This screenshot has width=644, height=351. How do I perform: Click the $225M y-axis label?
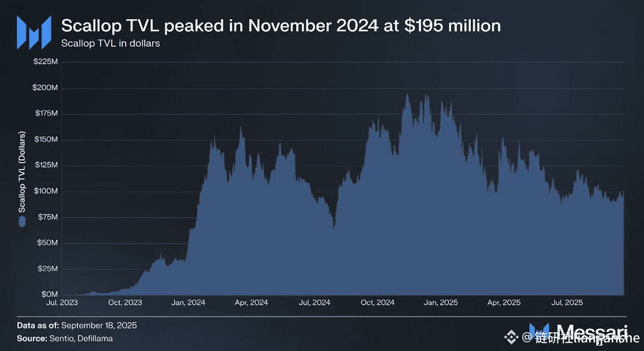point(45,62)
